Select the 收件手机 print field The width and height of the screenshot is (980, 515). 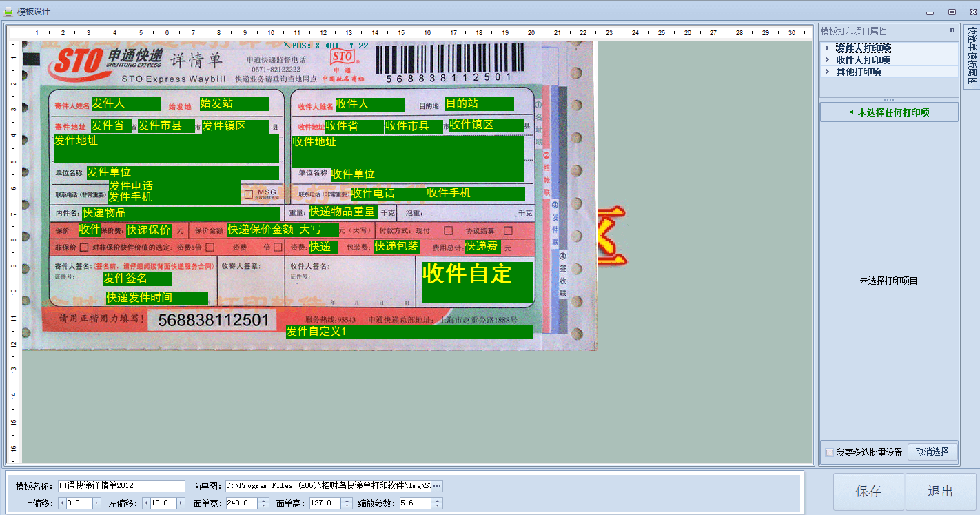point(476,193)
